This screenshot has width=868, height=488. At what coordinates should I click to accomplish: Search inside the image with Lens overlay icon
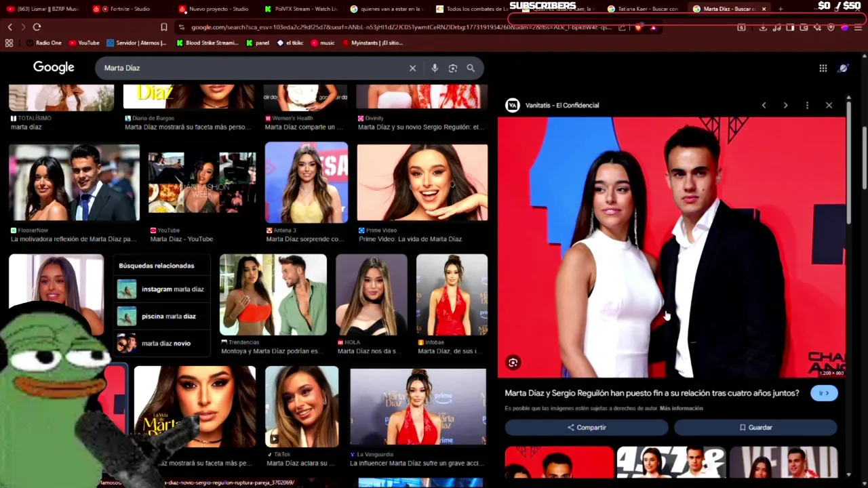tap(513, 363)
